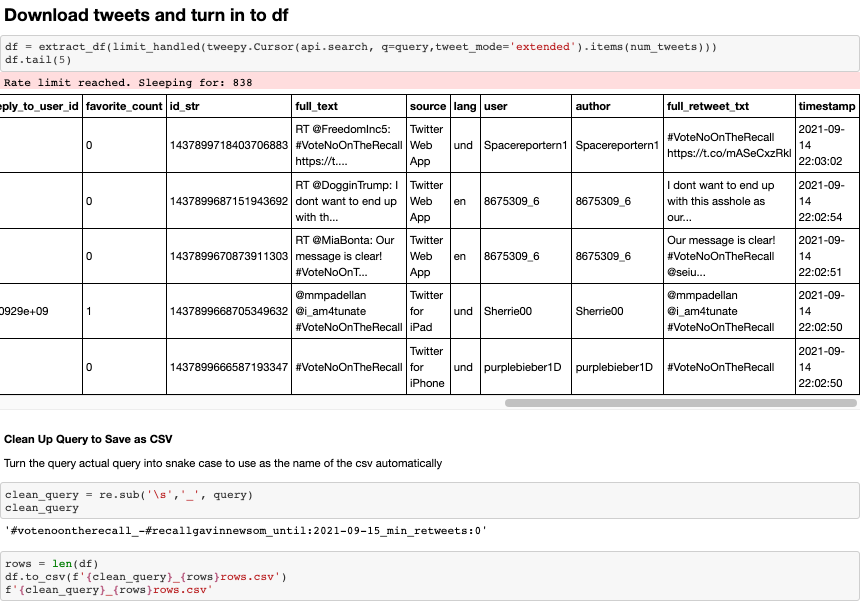Click the Download tweets heading
865x606 pixels.
tap(146, 15)
